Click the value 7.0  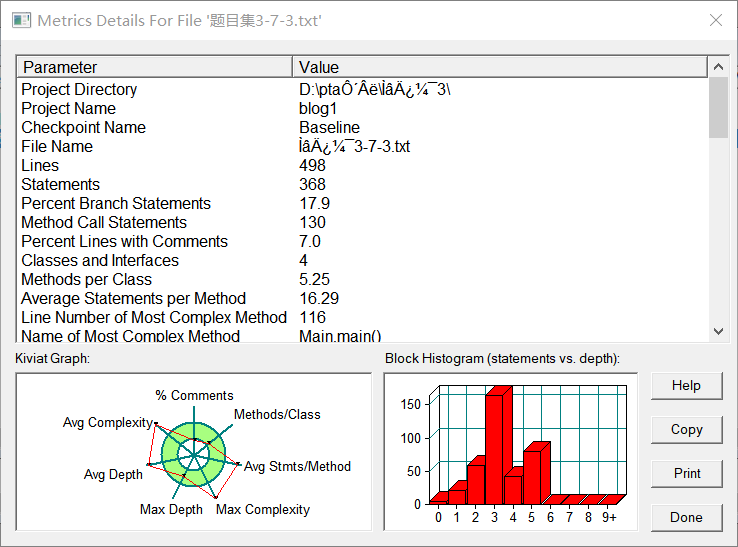(310, 241)
